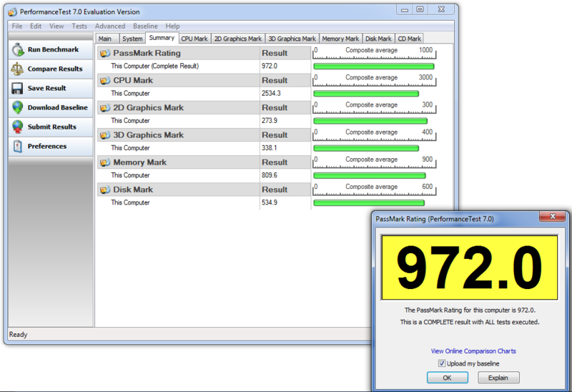Click the 3D Graphics Mark green bar

pos(366,148)
